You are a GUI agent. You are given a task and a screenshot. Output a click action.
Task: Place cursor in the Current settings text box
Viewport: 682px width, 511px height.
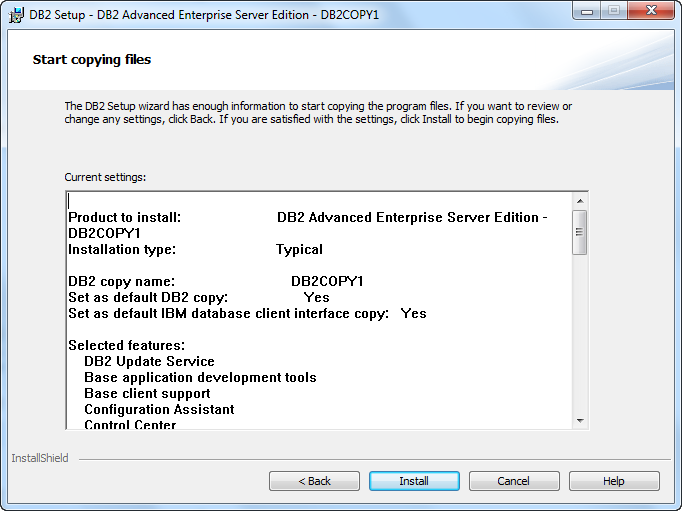(x=320, y=311)
